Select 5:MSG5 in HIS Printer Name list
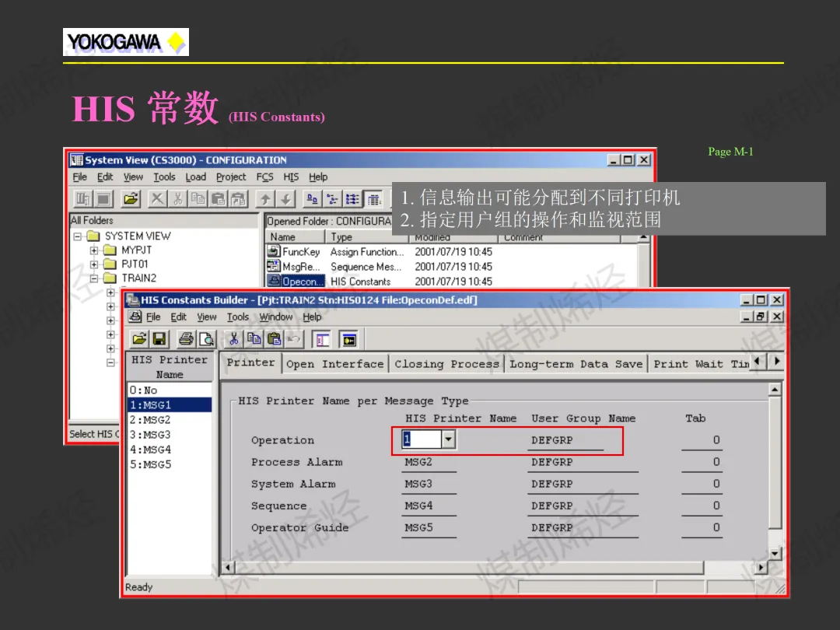The height and width of the screenshot is (630, 840). [170, 464]
